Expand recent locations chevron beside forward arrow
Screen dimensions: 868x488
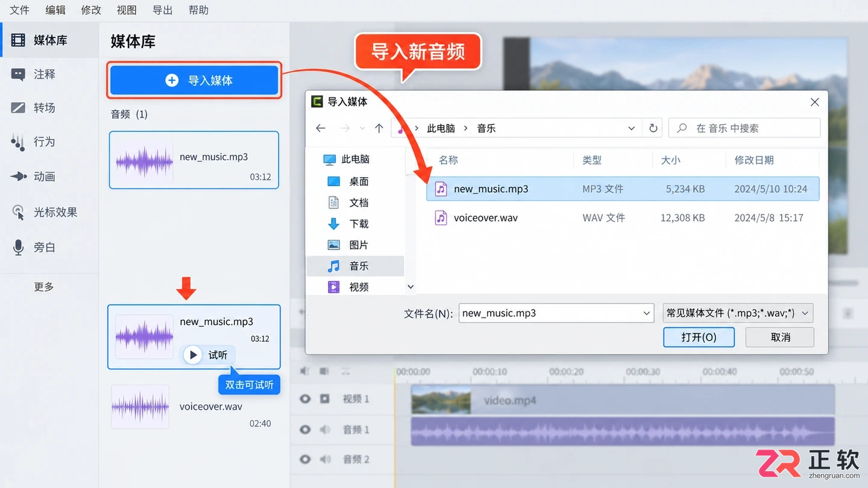(362, 128)
